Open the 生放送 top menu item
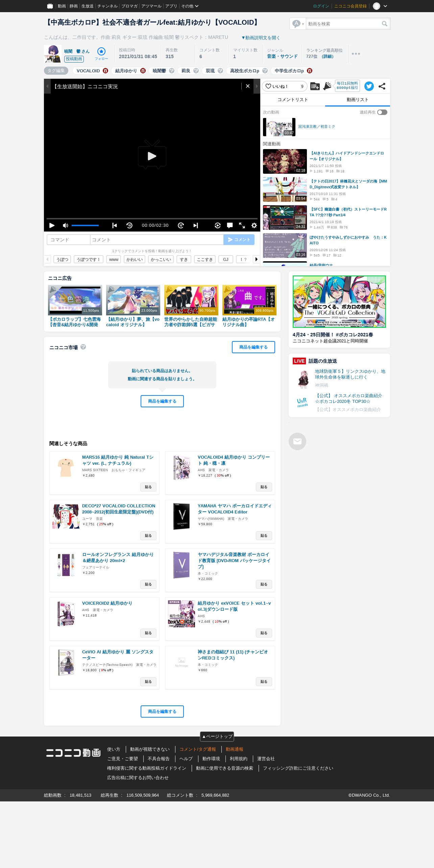 [x=87, y=6]
